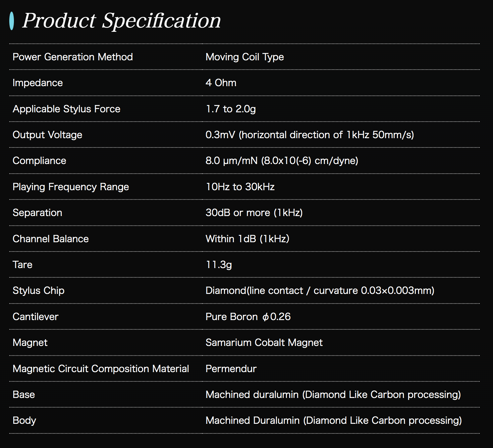This screenshot has width=493, height=448.
Task: Select the Pure Boron cantilever value
Action: tap(248, 317)
